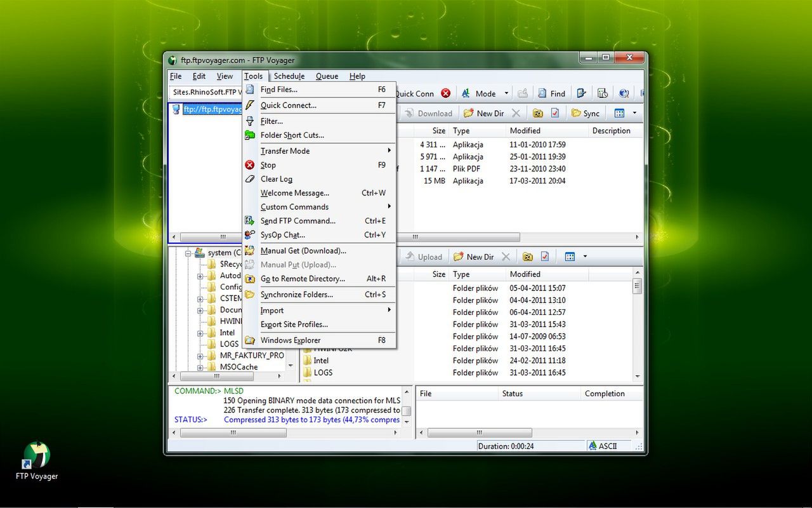Screen dimensions: 812x508
Task: Select MR_FAKTURY_PRO folder in tree
Action: [252, 356]
